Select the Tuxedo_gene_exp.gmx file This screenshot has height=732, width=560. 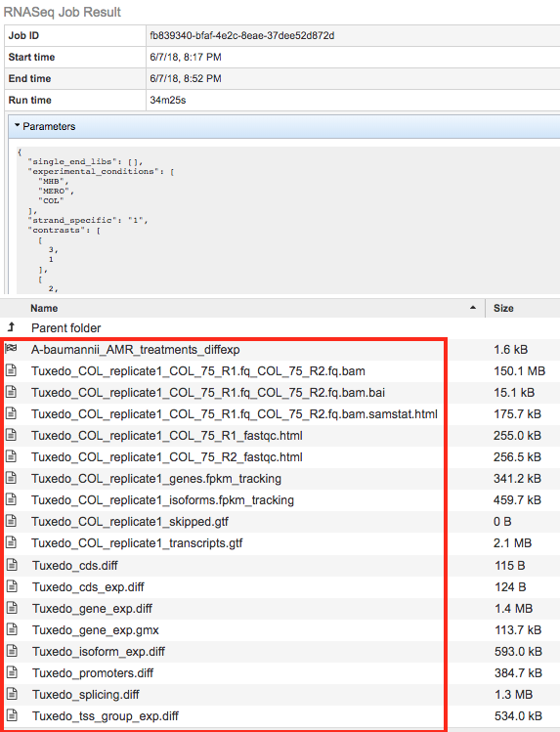(96, 629)
